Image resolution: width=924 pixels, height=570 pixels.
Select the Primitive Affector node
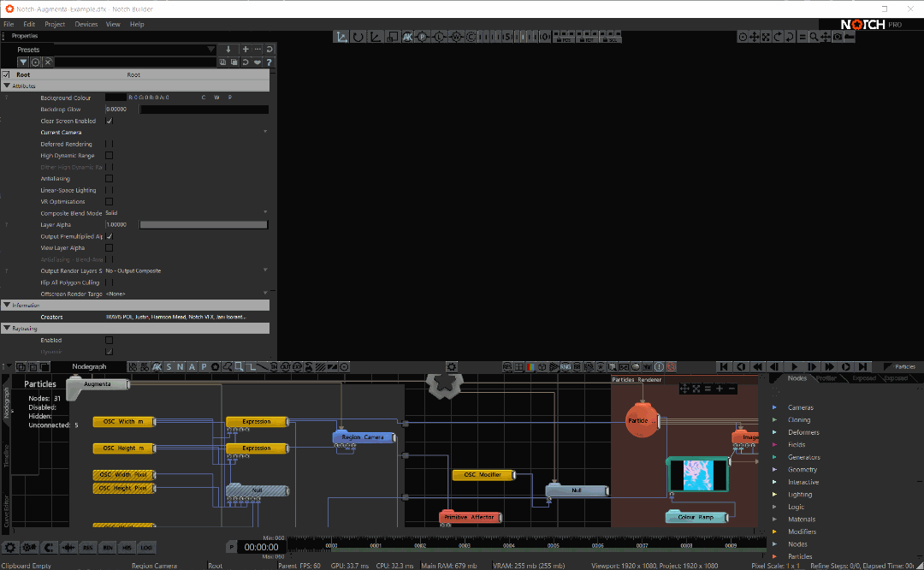click(x=471, y=517)
